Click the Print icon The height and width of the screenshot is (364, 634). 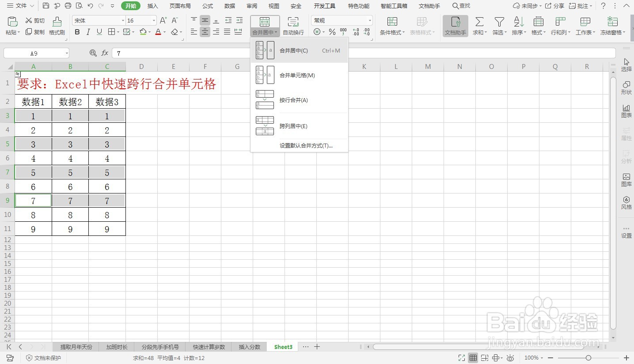[68, 6]
